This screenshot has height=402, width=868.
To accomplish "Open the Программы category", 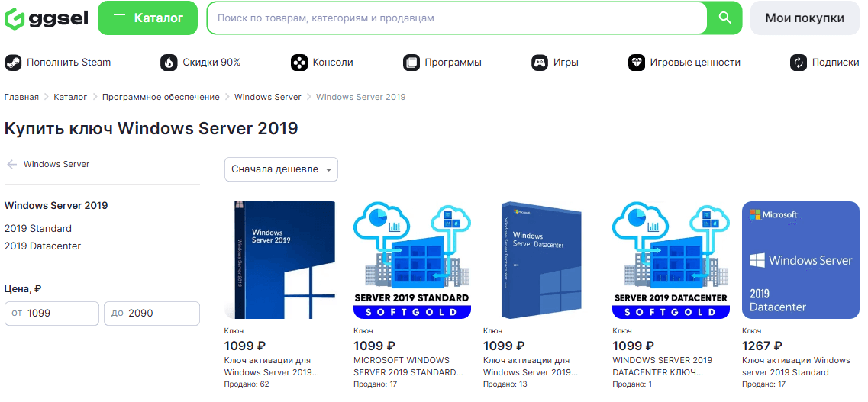I will click(453, 63).
